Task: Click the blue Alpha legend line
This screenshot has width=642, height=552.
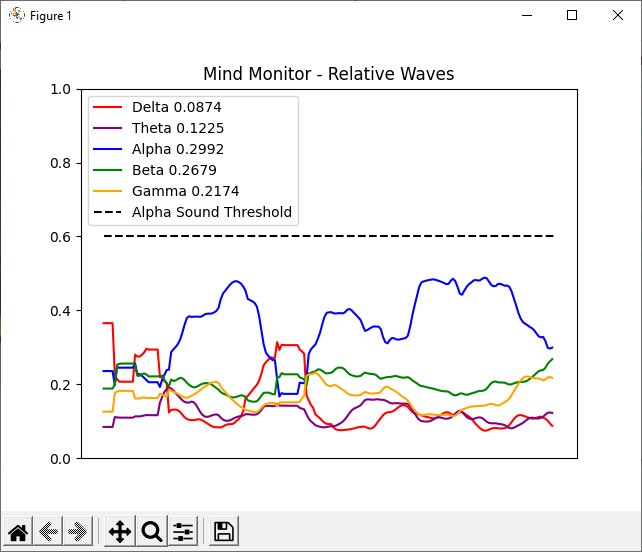Action: (x=108, y=149)
